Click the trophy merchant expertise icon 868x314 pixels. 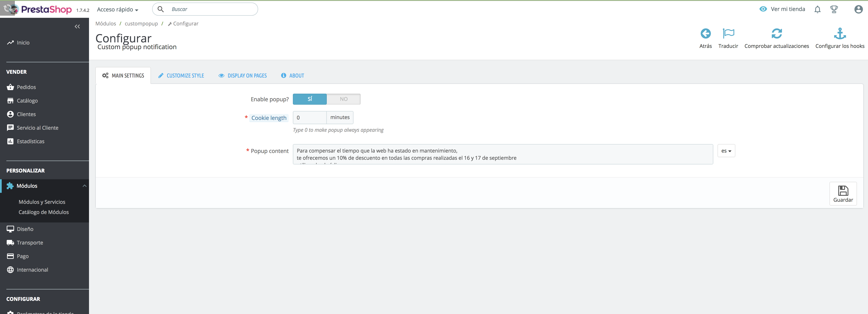(834, 10)
